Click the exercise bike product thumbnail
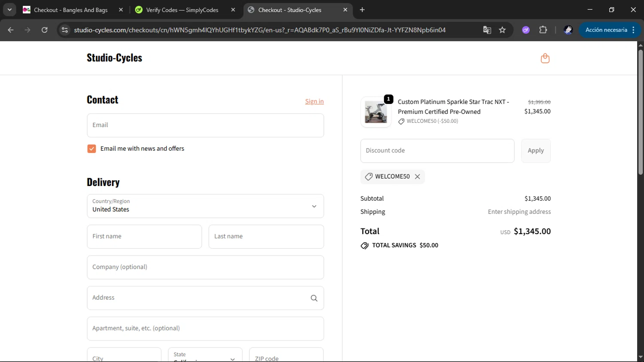644x362 pixels. [376, 112]
